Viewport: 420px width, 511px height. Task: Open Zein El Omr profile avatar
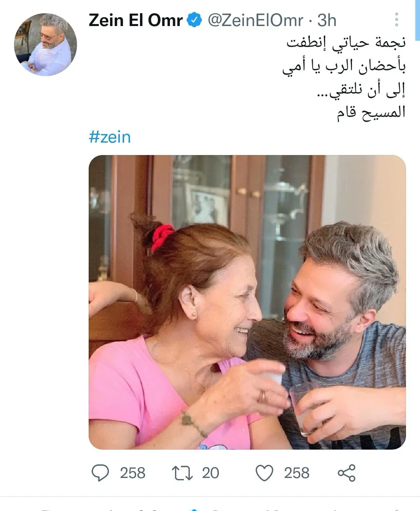[45, 45]
